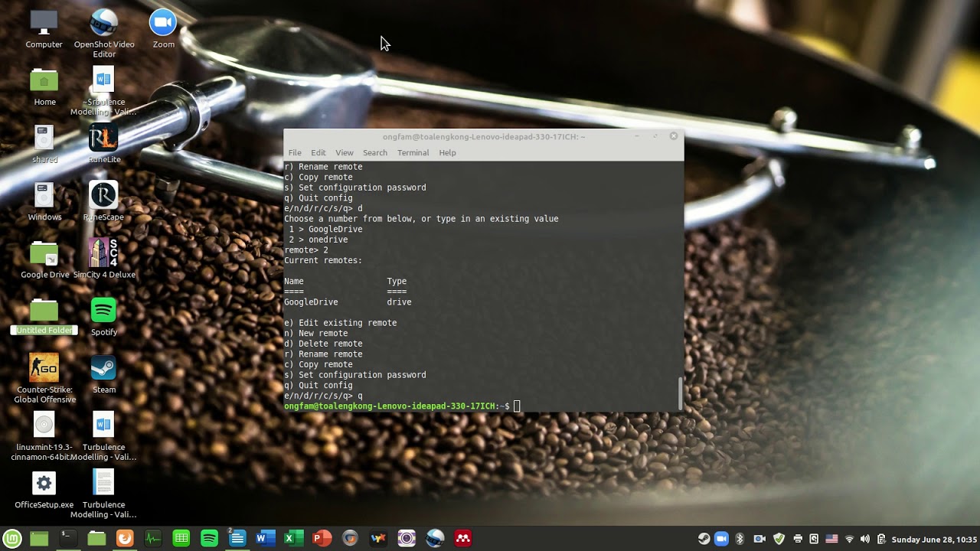Open System Monitor from the taskbar

point(152,539)
